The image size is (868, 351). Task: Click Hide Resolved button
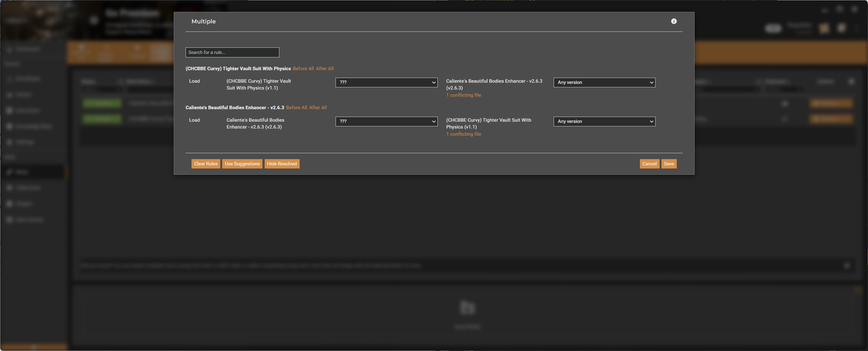click(x=282, y=163)
